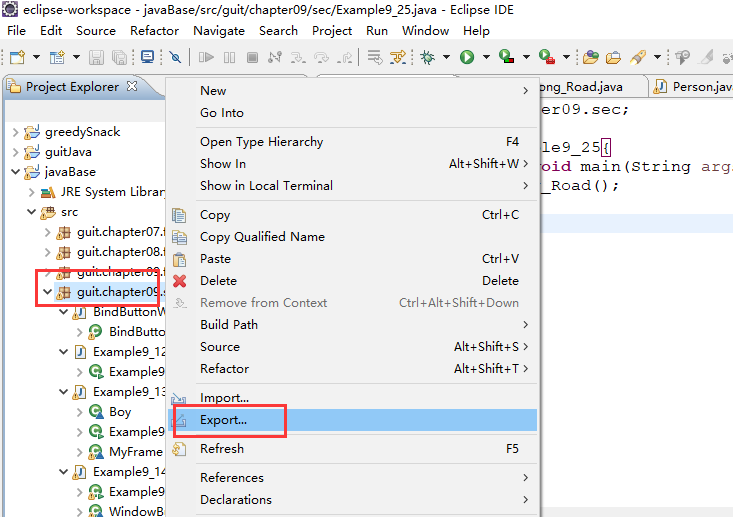Click the Open Task folder icon
The height and width of the screenshot is (517, 733).
click(x=613, y=57)
